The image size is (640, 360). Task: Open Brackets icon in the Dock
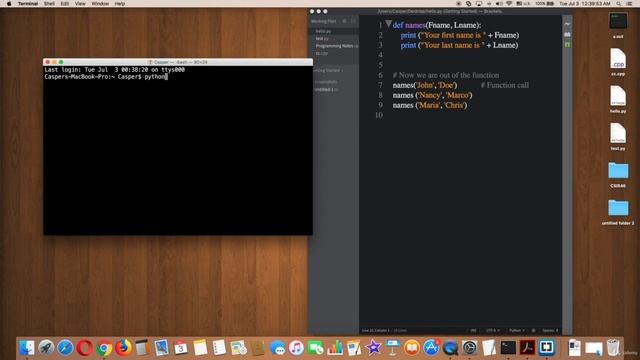[x=547, y=348]
